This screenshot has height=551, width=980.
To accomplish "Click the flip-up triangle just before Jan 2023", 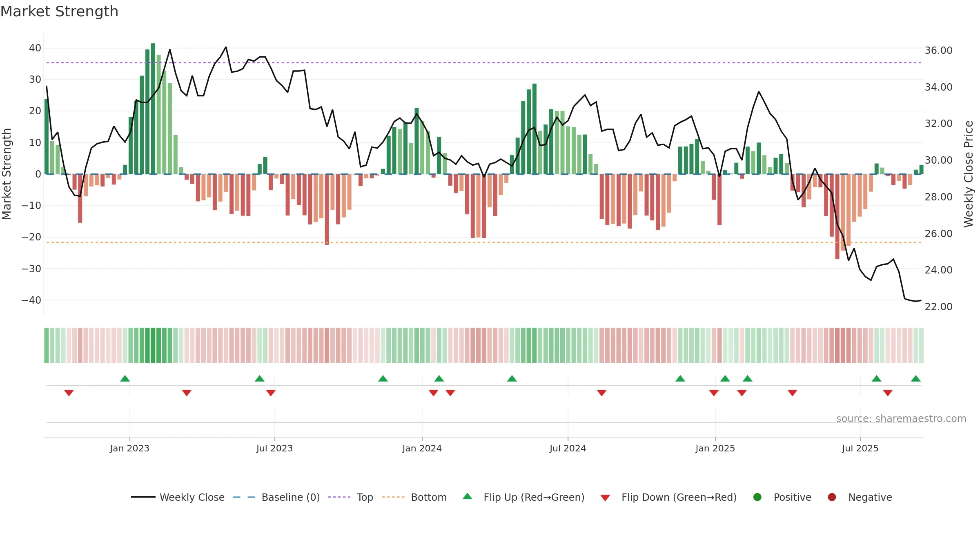I will (125, 378).
